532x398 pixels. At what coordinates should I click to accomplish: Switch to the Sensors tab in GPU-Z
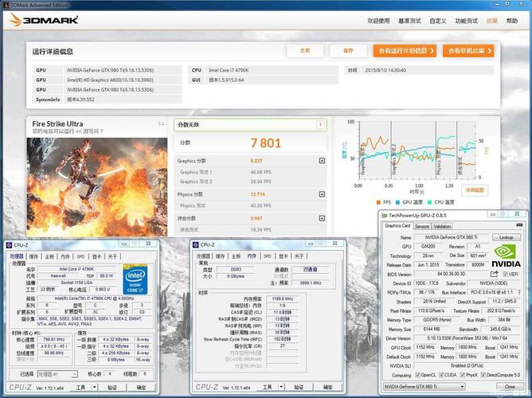coord(422,226)
